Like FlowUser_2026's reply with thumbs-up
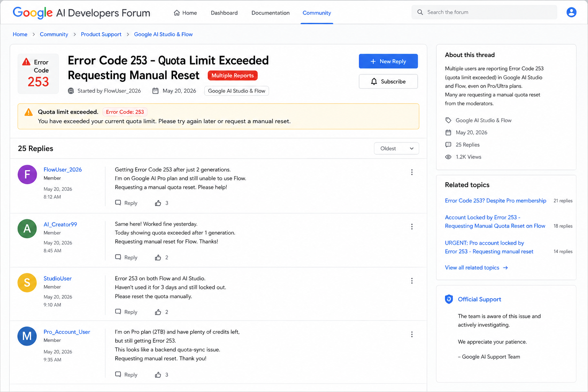Screen dimensions: 588x392 pyautogui.click(x=158, y=203)
